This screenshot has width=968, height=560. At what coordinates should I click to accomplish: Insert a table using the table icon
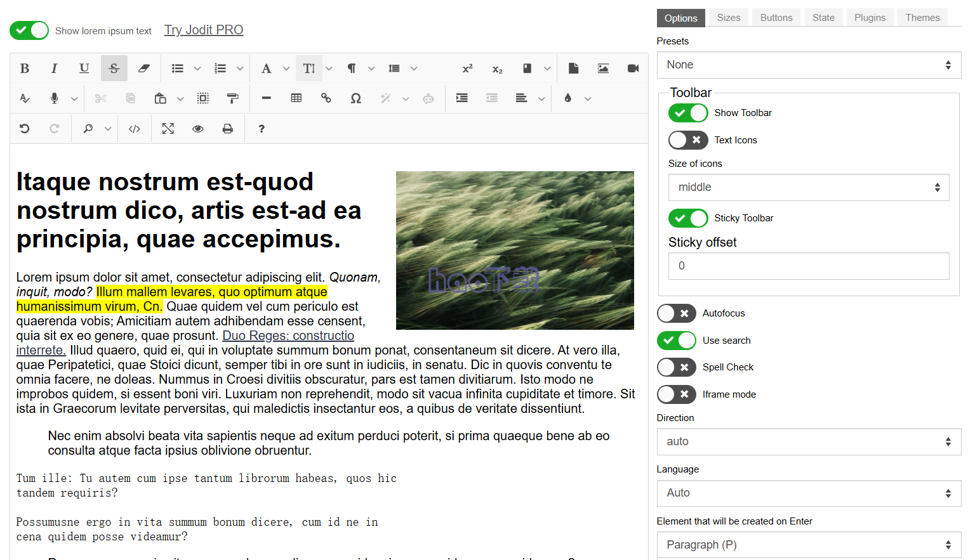coord(296,98)
